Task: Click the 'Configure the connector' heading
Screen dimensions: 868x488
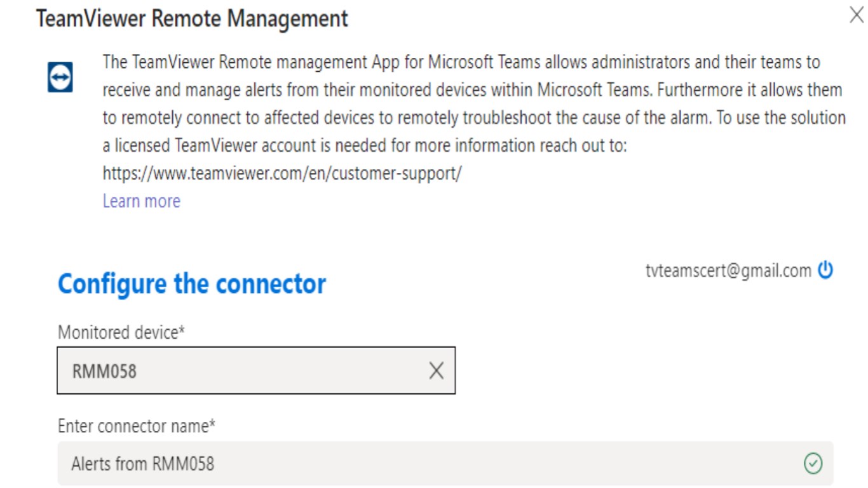Action: [191, 283]
